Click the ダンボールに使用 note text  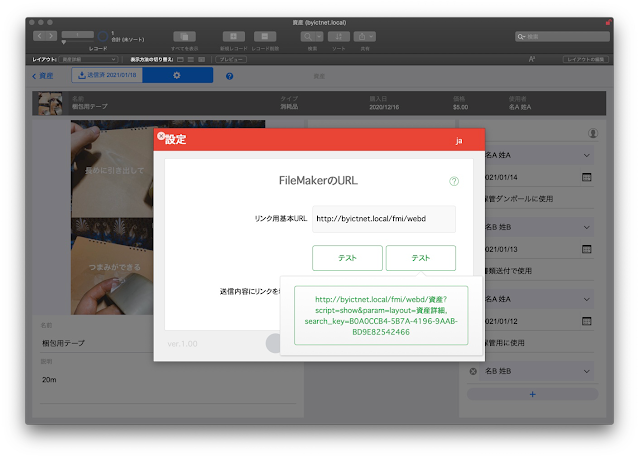pyautogui.click(x=519, y=199)
